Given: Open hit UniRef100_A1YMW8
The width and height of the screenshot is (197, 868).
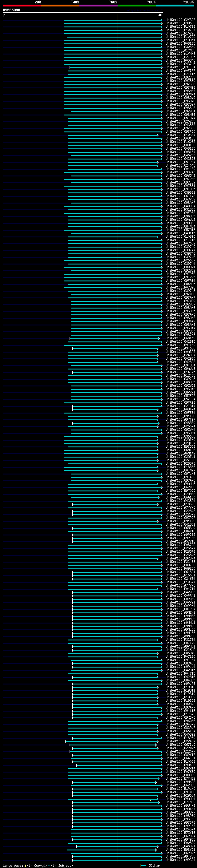Looking at the screenshot, I should [x=180, y=54].
